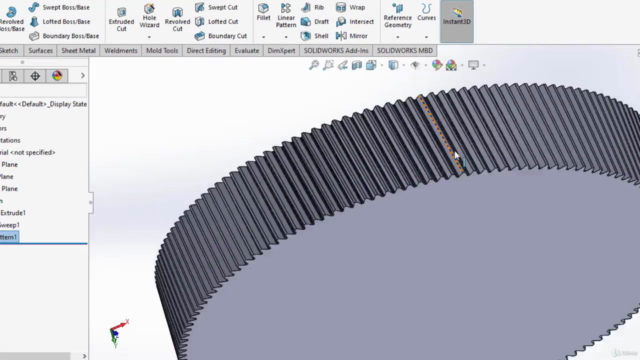Open the View Settings dropdown arrow
This screenshot has width=640, height=360.
tap(484, 65)
